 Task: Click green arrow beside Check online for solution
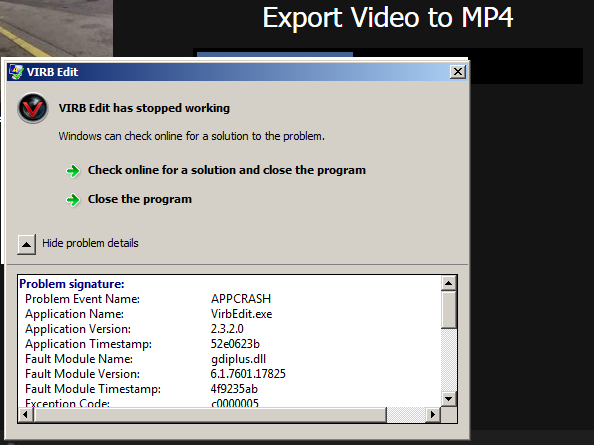(x=73, y=171)
